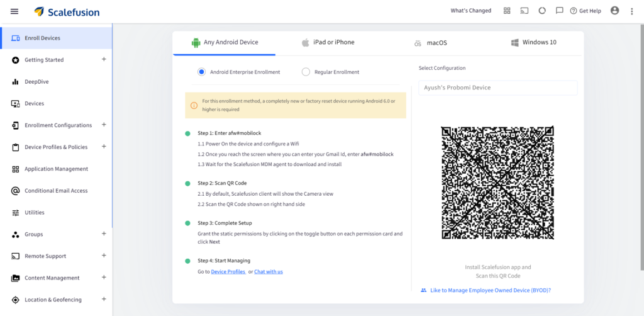Click the Chat with us link
This screenshot has height=316, width=644.
269,271
